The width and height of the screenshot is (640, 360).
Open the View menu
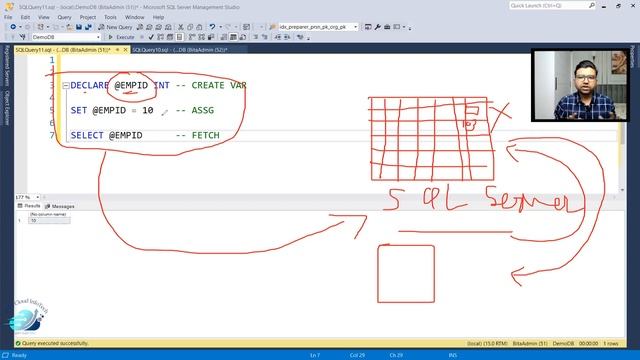[44, 17]
